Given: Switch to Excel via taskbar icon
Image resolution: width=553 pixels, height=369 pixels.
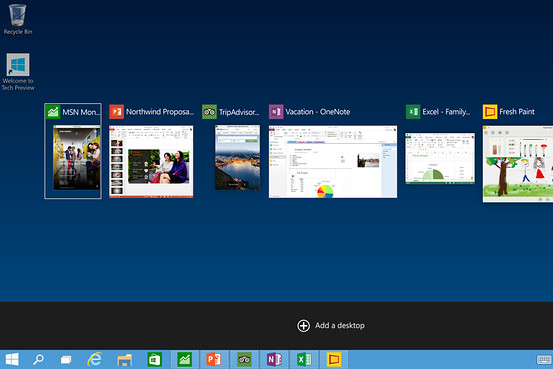Looking at the screenshot, I should click(304, 359).
